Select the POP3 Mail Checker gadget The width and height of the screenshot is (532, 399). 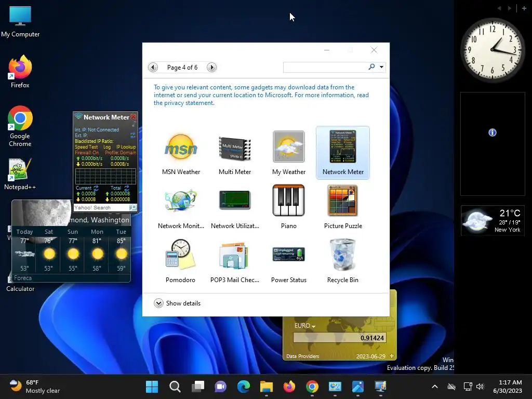(235, 261)
